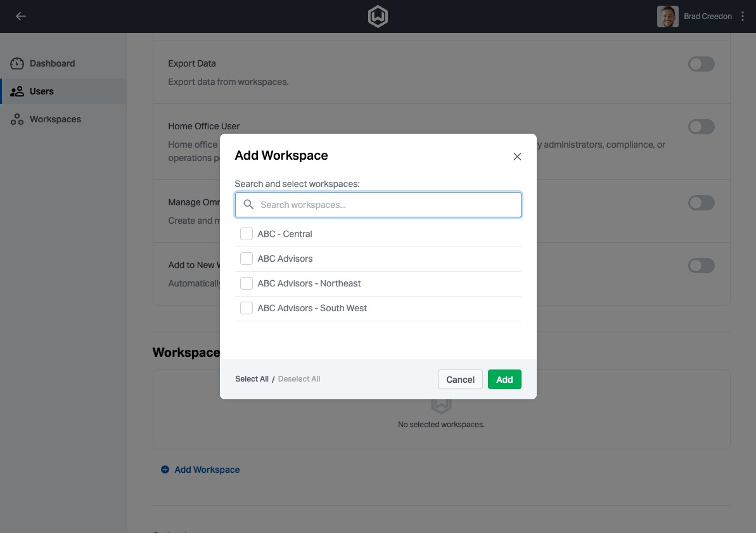Viewport: 756px width, 533px height.
Task: Check the ABC Advisors - South West checkbox
Action: 247,308
